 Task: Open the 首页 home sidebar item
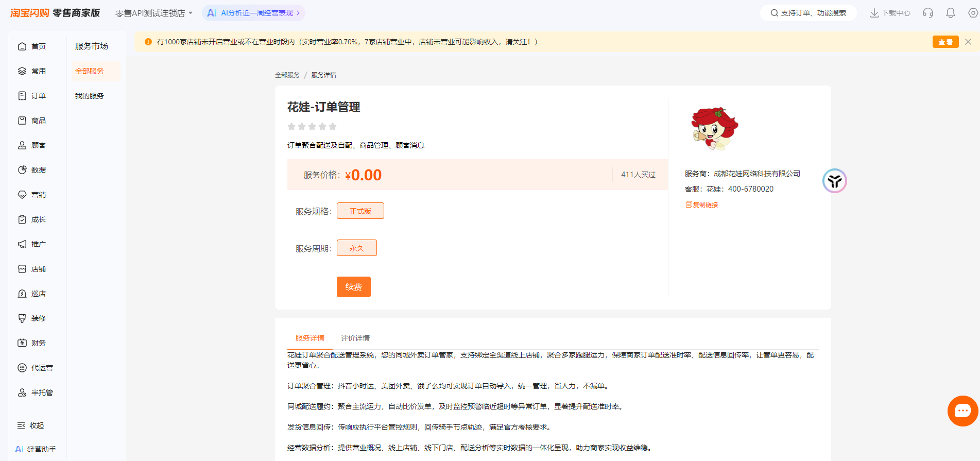point(32,46)
